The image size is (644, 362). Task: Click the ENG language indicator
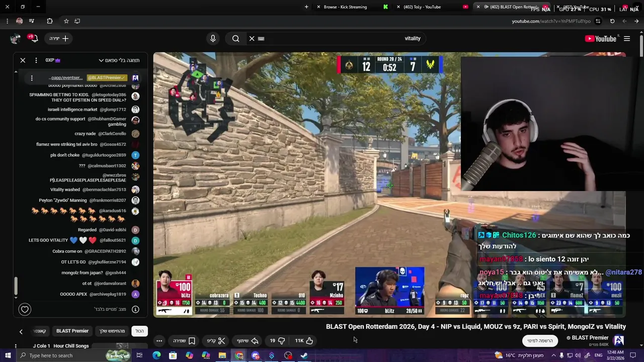click(x=598, y=355)
